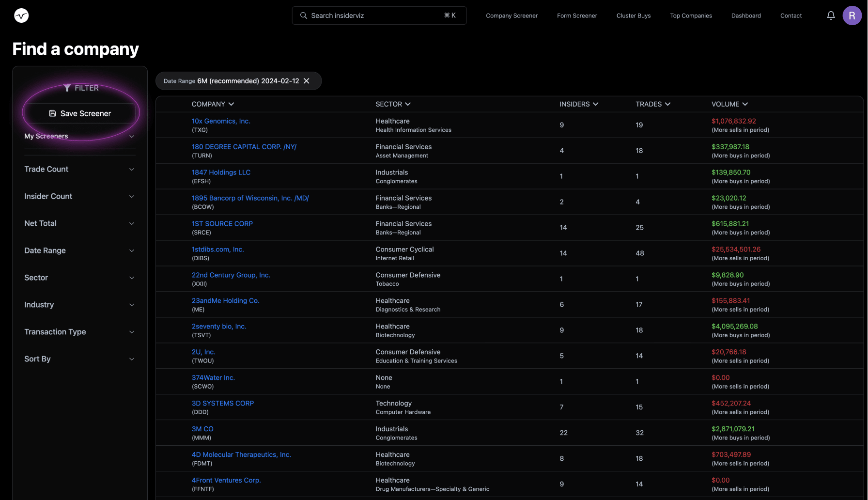Click the Internet Retail industry text

point(395,258)
